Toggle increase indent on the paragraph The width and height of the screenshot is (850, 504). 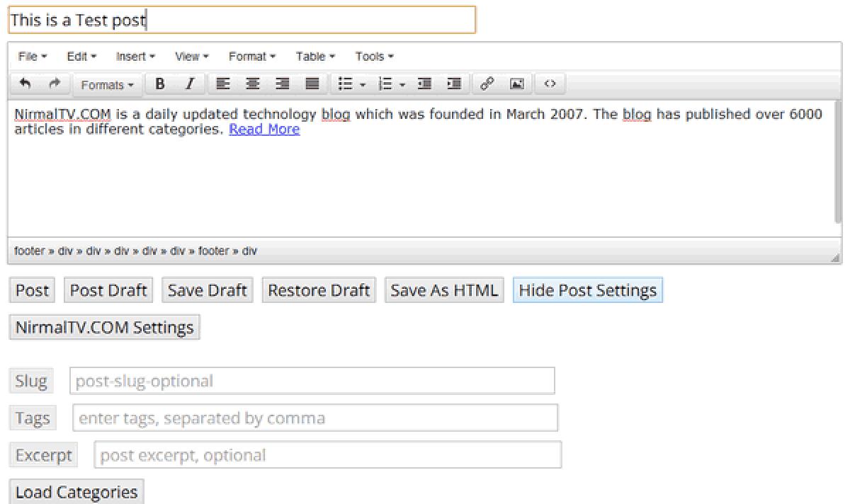pos(454,84)
